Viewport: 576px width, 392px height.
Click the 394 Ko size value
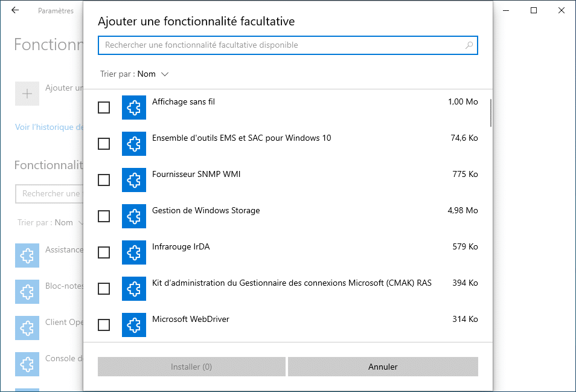pyautogui.click(x=465, y=283)
